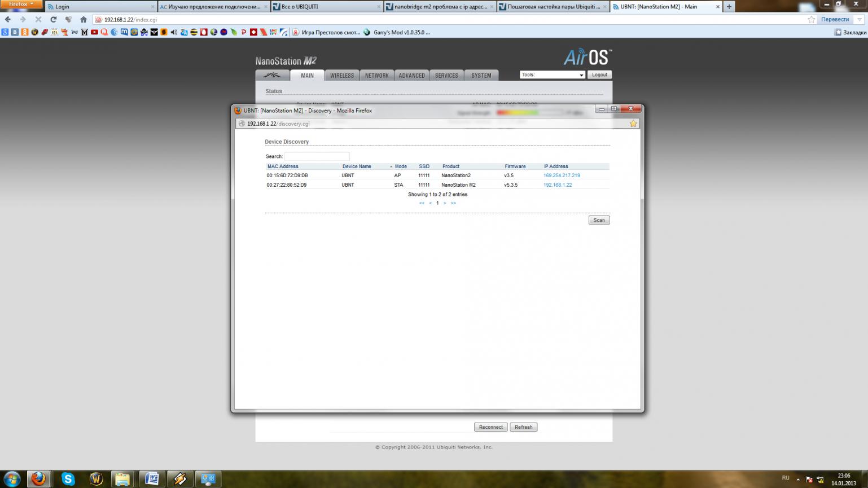Open the Google bookmark icon
The image size is (868, 488).
5,32
